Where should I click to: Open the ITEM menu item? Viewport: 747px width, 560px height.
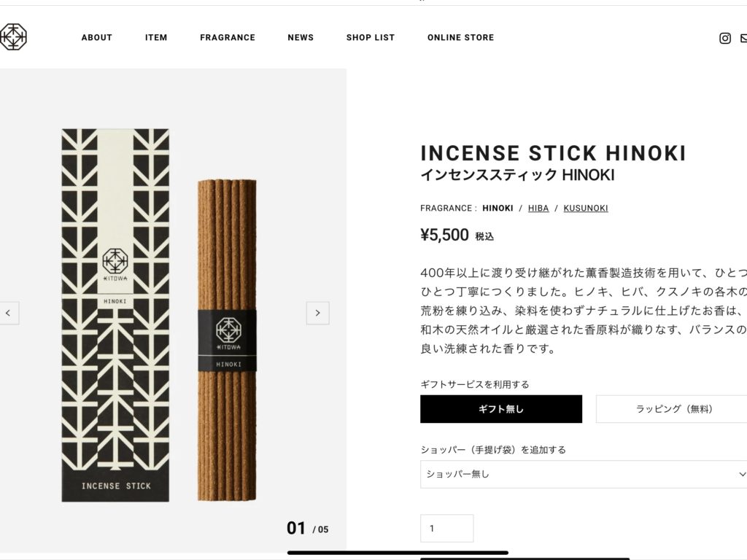pyautogui.click(x=156, y=38)
